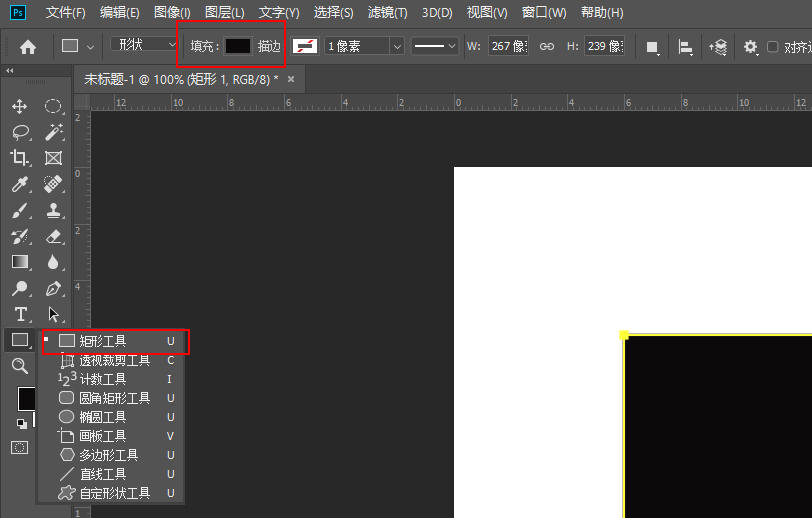Open the stroke line style dropdown
The width and height of the screenshot is (812, 518).
tap(435, 47)
